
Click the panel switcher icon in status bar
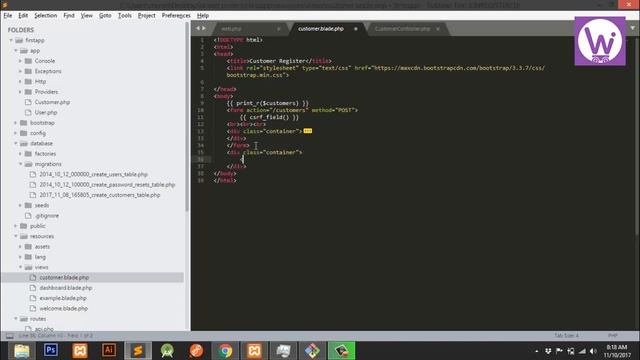(x=9, y=336)
